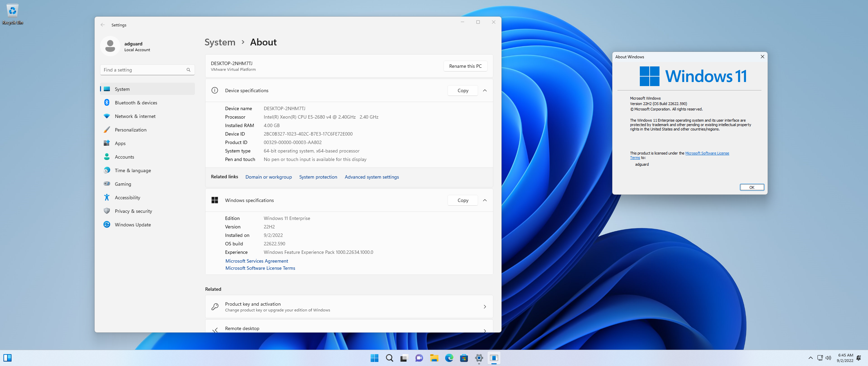
Task: Launch Chat from the taskbar
Action: click(x=419, y=358)
